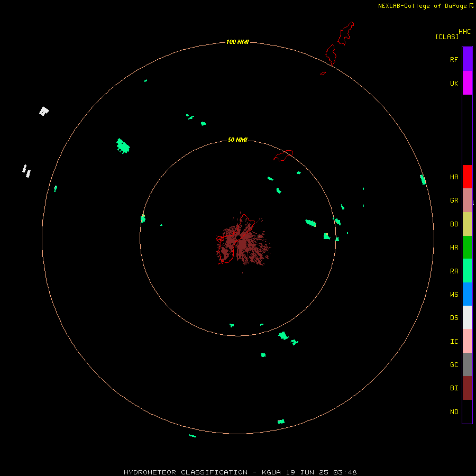Click the large green rain echo northwest
The width and height of the screenshot is (476, 476).
123,146
